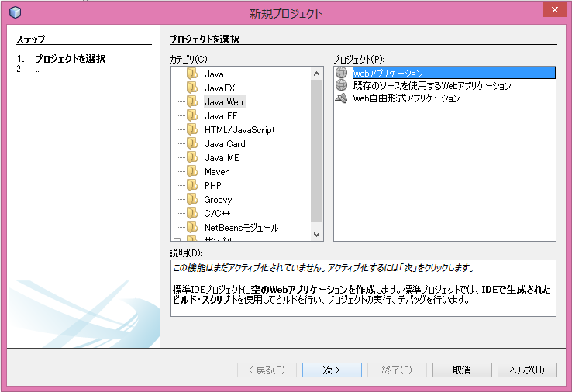Select the PHP category
Image resolution: width=572 pixels, height=392 pixels.
pos(212,186)
